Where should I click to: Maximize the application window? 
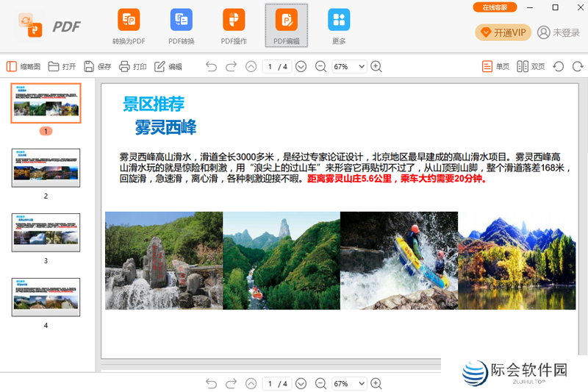tap(556, 7)
